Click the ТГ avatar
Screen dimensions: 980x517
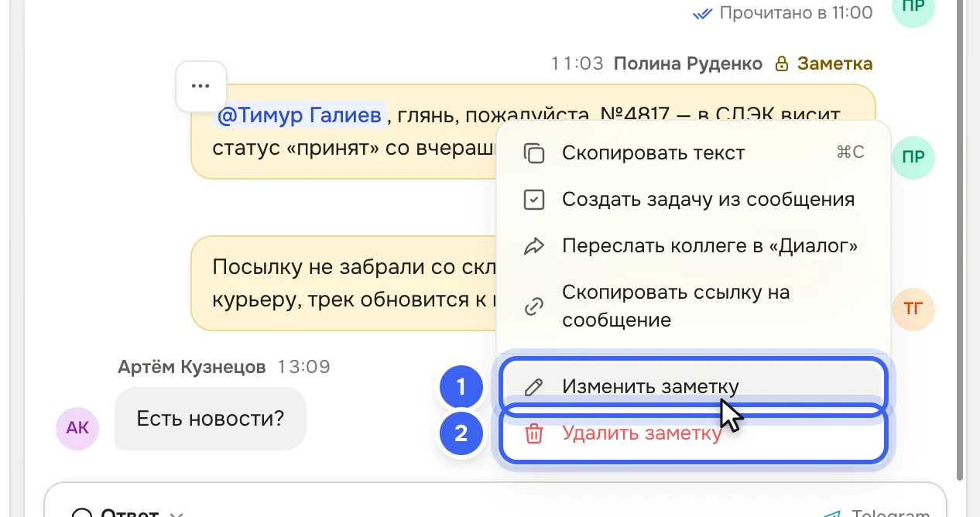tap(913, 310)
